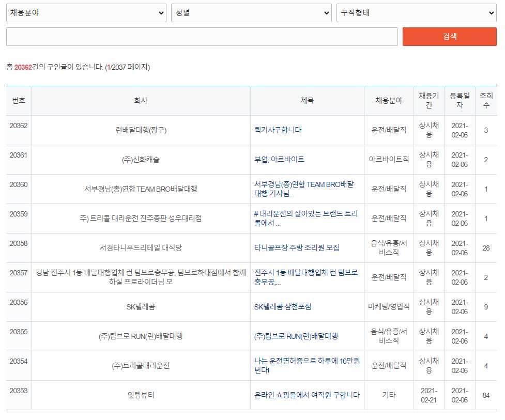Open the 구직형태 dropdown
Viewport: 505px width, 420px height.
(x=417, y=13)
